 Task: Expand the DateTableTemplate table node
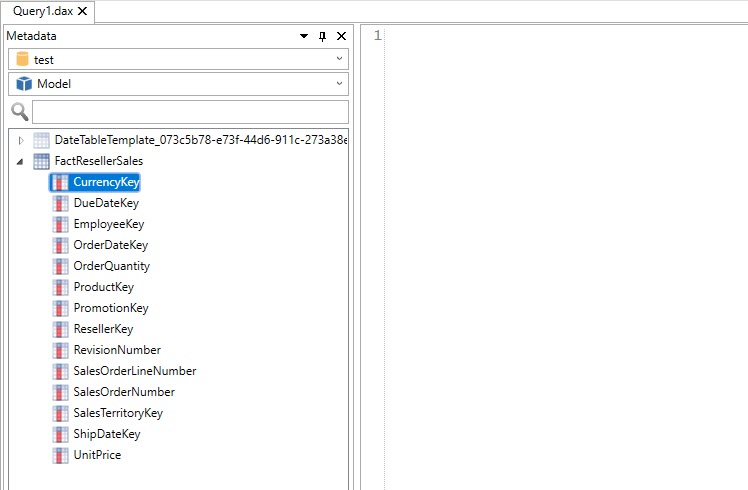[x=21, y=140]
